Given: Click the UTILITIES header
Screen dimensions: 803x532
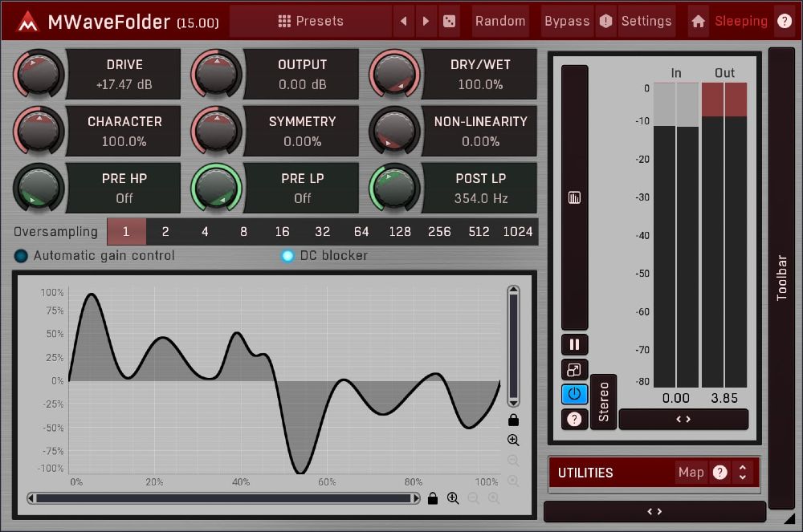Looking at the screenshot, I should (x=586, y=473).
